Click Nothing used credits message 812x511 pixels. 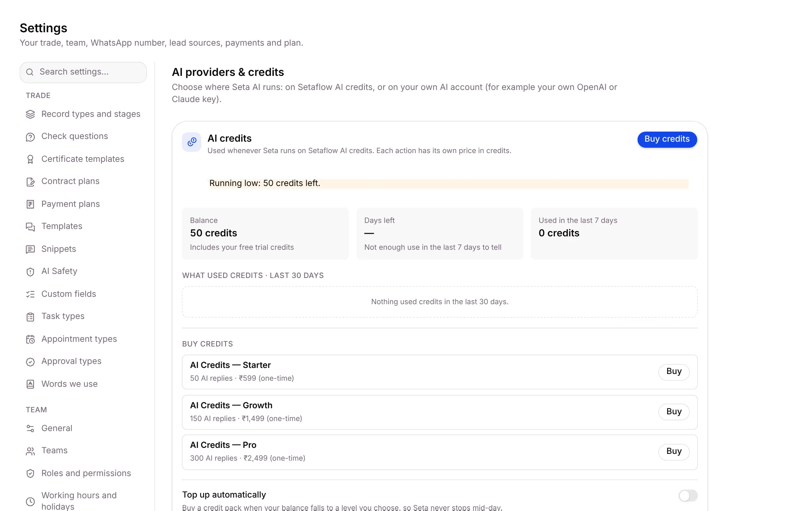pyautogui.click(x=439, y=302)
